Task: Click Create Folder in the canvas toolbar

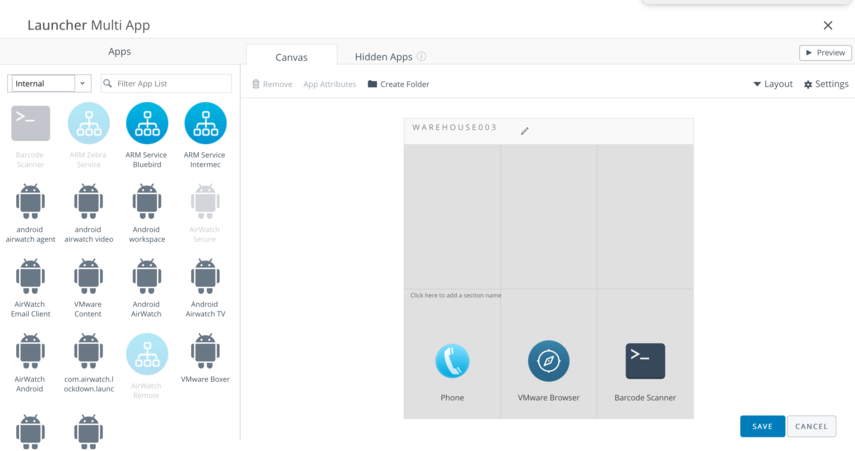Action: (398, 84)
